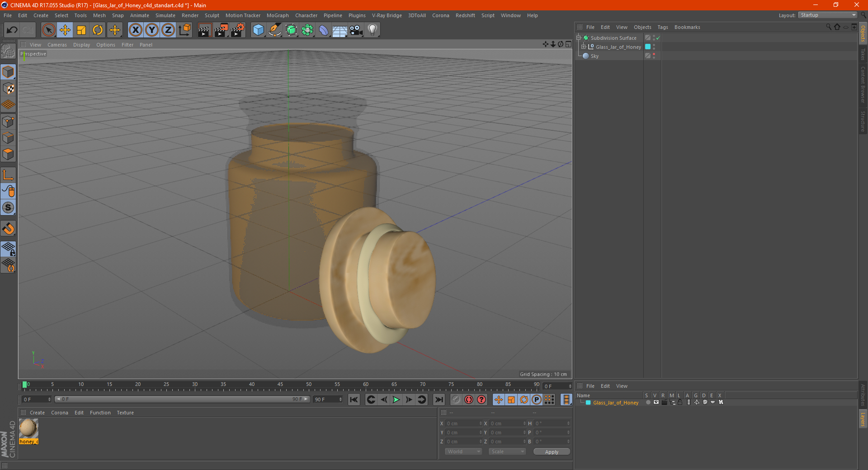Screen dimensions: 868x470
Task: Toggle Y axis lock
Action: (152, 30)
